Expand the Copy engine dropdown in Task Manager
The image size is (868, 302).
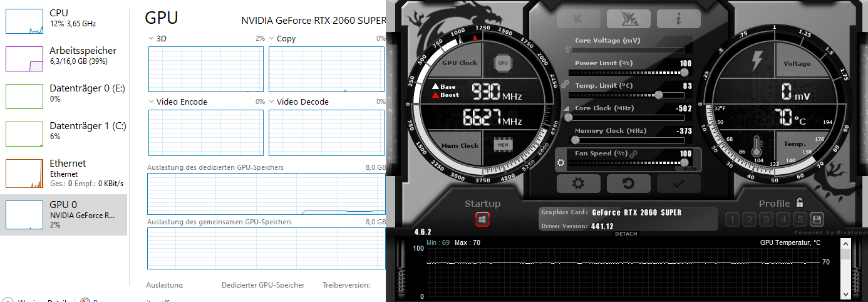click(x=271, y=39)
